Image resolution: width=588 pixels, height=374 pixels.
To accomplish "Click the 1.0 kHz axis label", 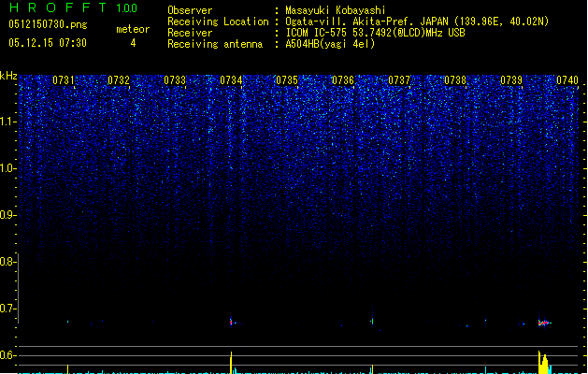I will (x=8, y=168).
